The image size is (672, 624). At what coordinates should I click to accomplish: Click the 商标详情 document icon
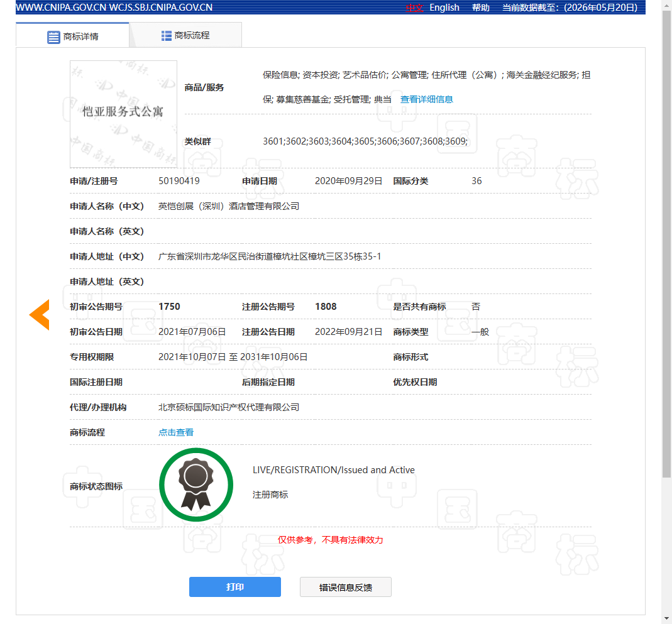coord(53,37)
